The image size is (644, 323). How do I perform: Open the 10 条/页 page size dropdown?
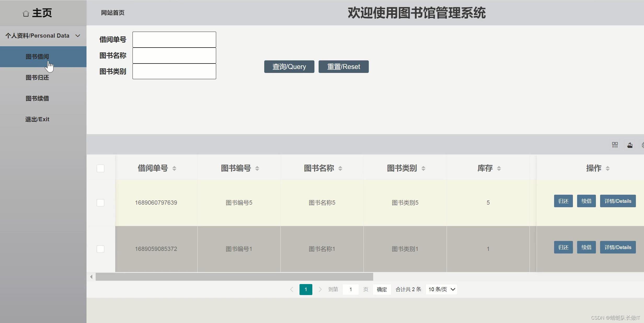[x=441, y=289]
